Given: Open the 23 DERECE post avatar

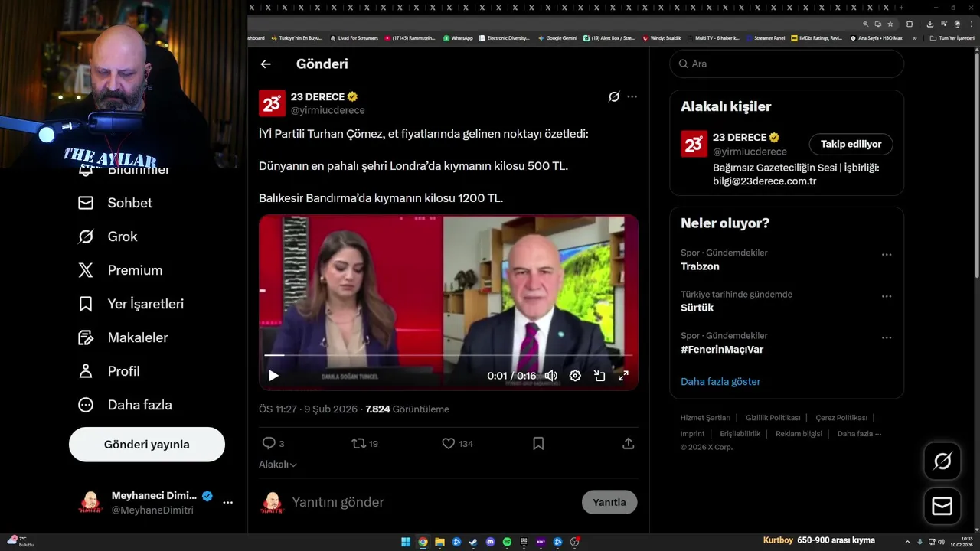Looking at the screenshot, I should pyautogui.click(x=272, y=103).
